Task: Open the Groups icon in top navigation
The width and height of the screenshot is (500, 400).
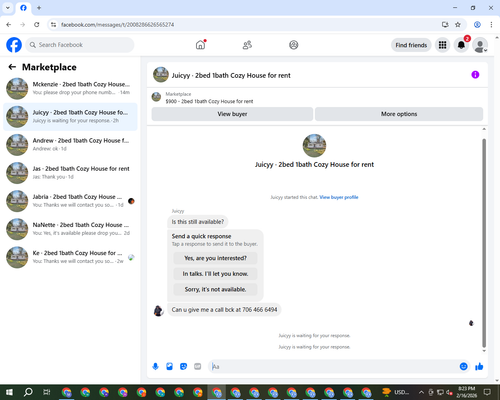Action: coord(294,45)
